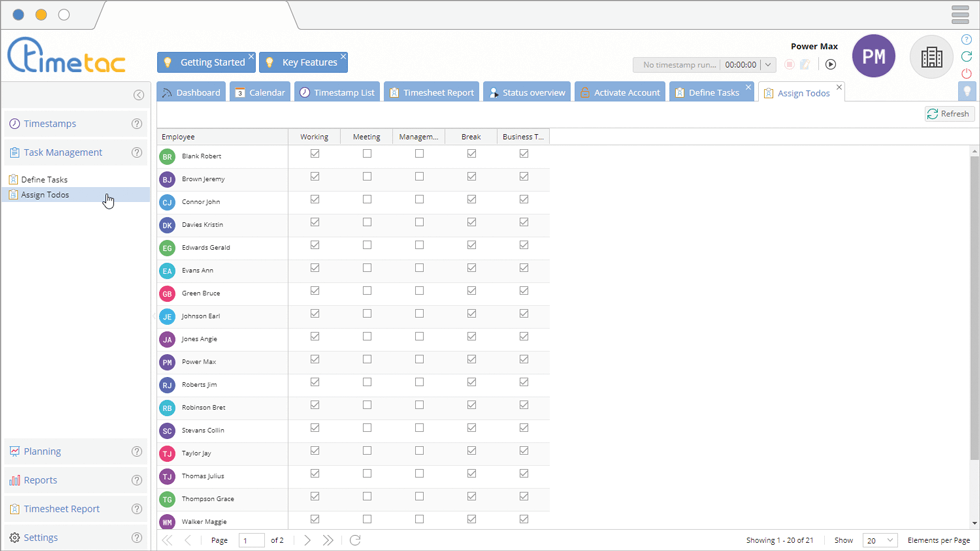Viewport: 980px width, 551px height.
Task: Open the Getting Started guide
Action: [206, 62]
